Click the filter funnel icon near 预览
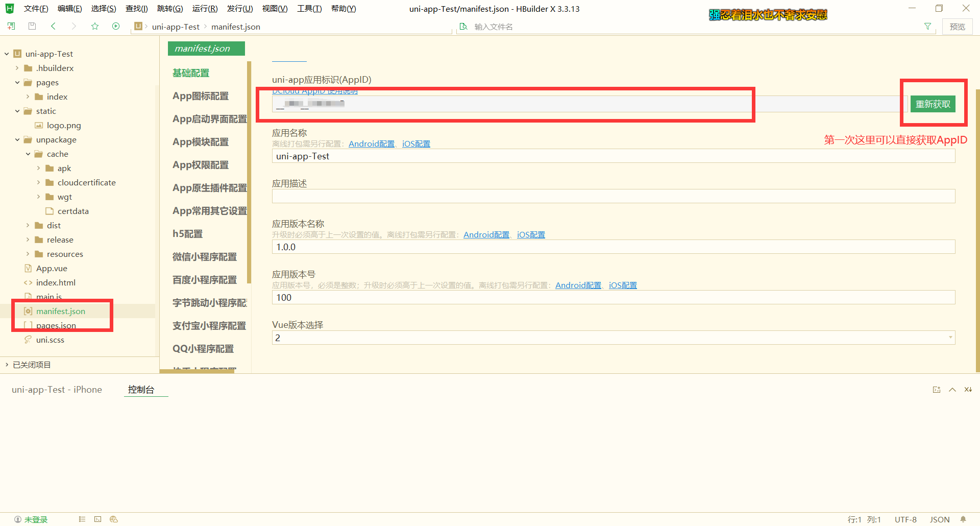The width and height of the screenshot is (980, 526). click(928, 26)
